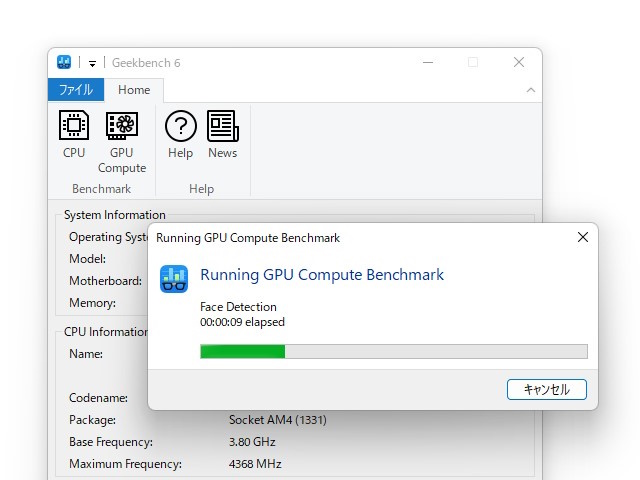This screenshot has height=480, width=640.
Task: Select the '3.80 GHz' base frequency value
Action: (252, 442)
